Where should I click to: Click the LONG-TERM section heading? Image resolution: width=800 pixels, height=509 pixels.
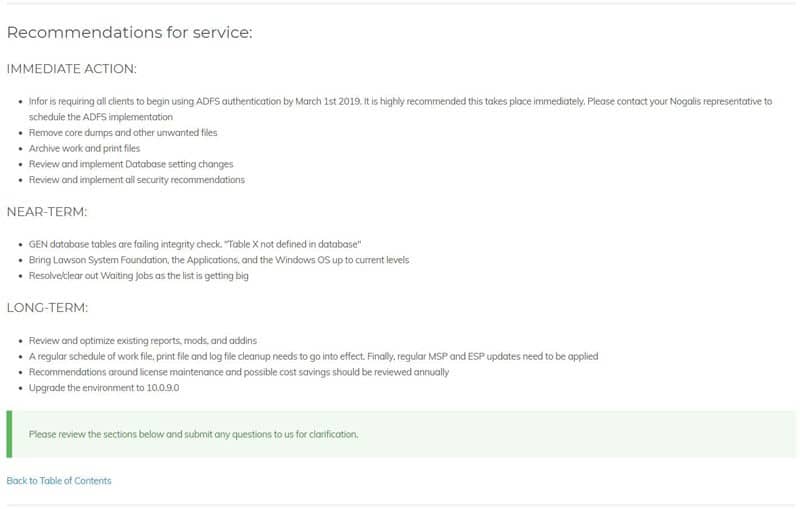point(47,308)
